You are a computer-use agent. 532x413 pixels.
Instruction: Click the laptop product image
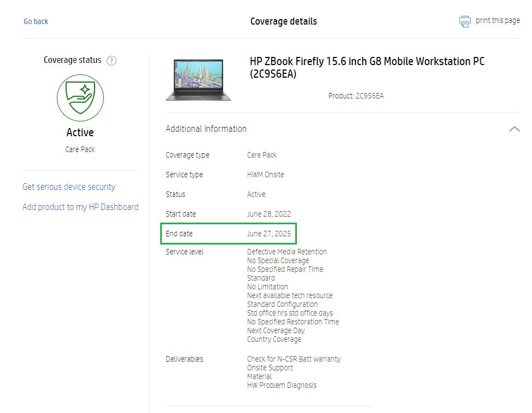198,78
